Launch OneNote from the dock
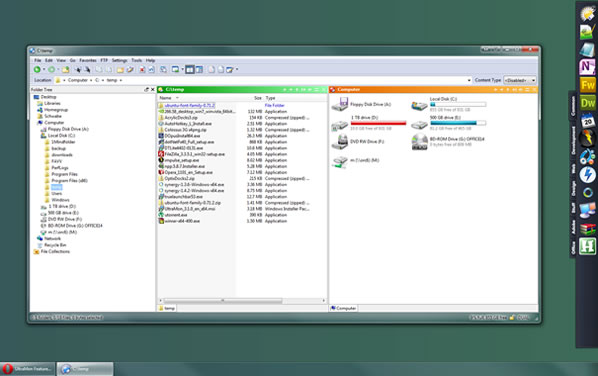598x376 pixels. click(x=587, y=67)
